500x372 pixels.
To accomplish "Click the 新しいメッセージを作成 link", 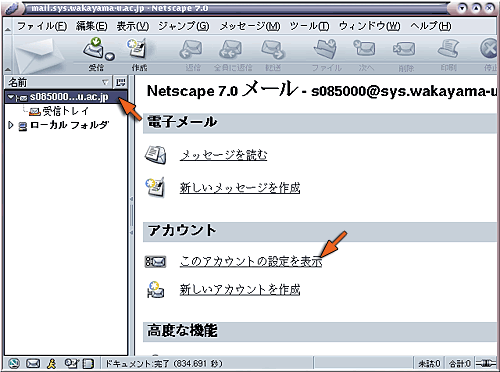I will (240, 188).
